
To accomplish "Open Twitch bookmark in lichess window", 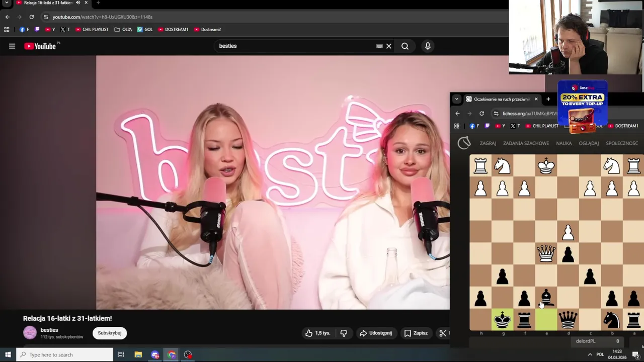I will click(487, 126).
